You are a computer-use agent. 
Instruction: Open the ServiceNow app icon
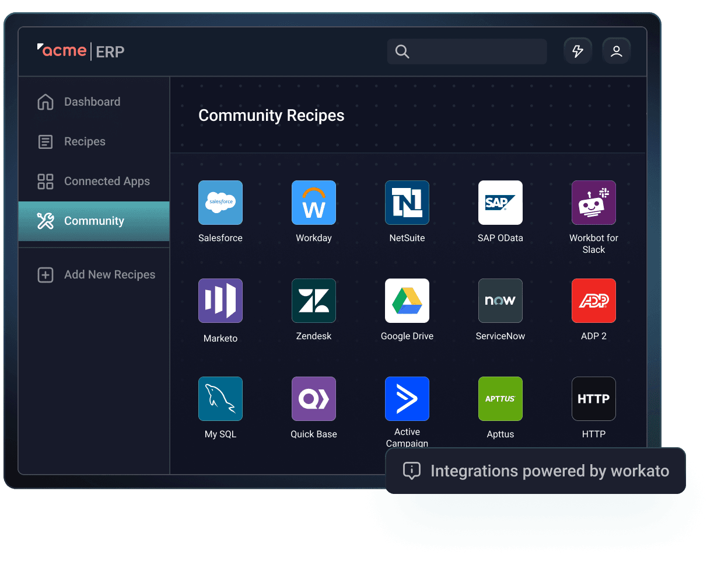point(501,301)
